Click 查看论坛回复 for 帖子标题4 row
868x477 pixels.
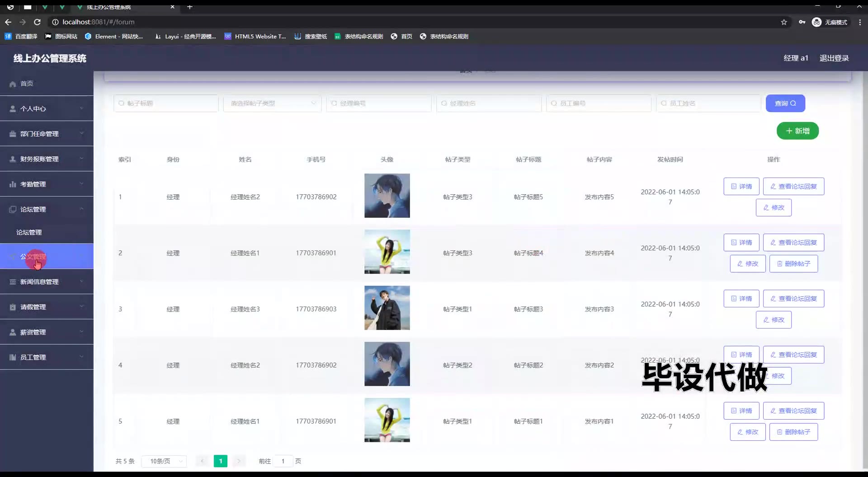(x=793, y=243)
